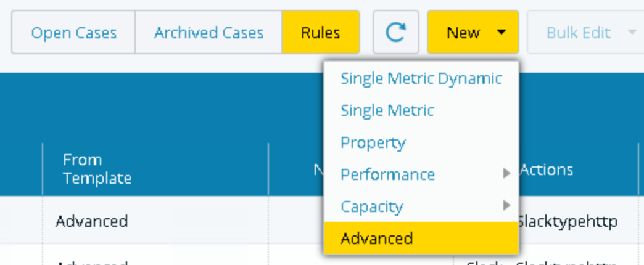Sort by the From Template column header
Image resolution: width=644 pixels, height=265 pixels.
click(97, 169)
